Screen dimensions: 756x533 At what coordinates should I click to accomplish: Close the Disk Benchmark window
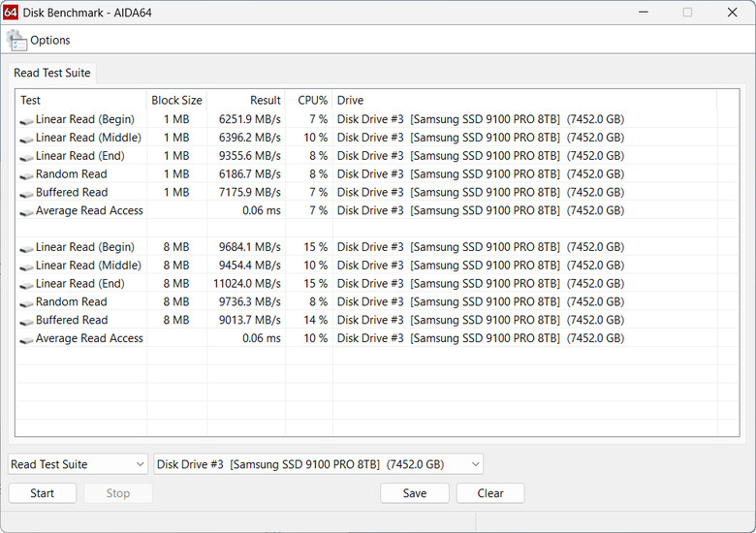[732, 12]
